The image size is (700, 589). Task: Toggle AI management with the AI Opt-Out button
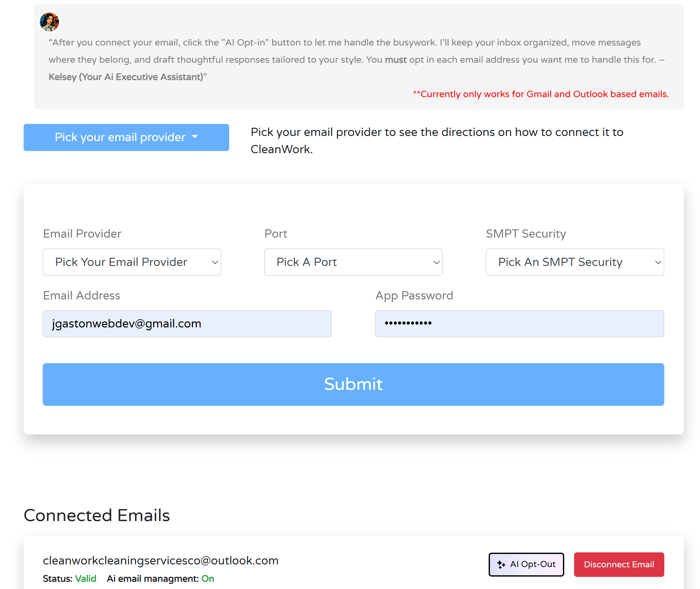526,564
